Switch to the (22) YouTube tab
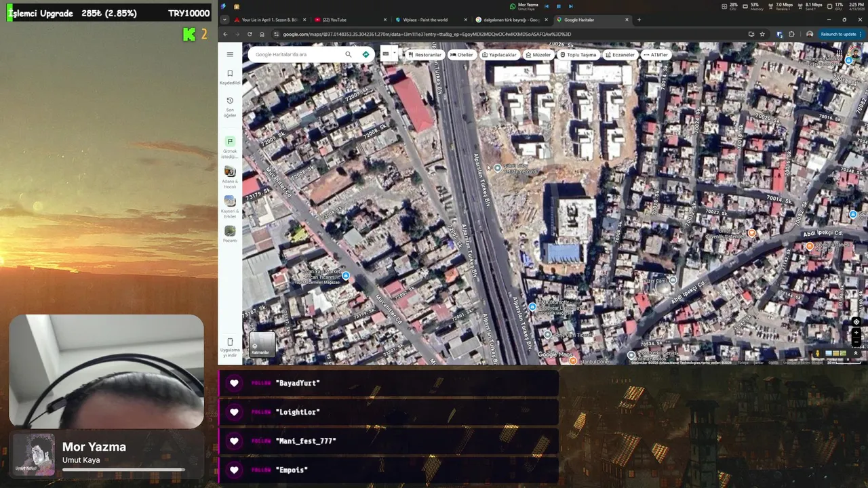The height and width of the screenshot is (488, 868). click(348, 20)
